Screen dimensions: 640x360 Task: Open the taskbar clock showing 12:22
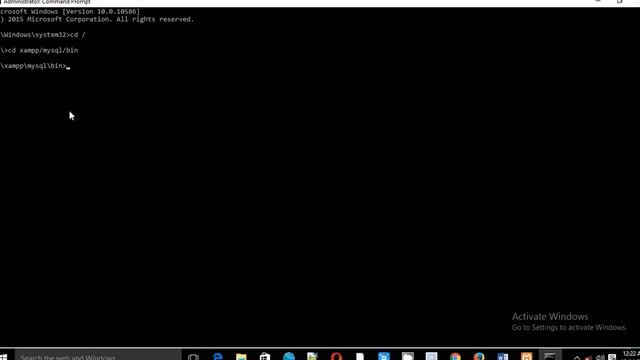coord(631,355)
